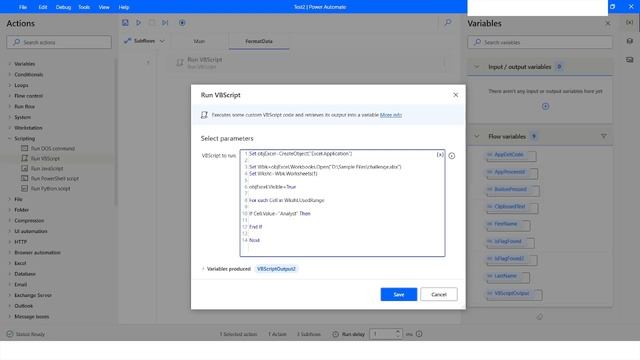Switch to the Main subflow tab
640x360 pixels.
(199, 41)
